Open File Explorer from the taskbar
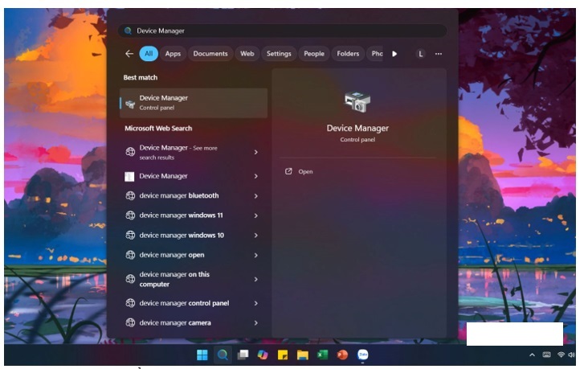Viewport: 588px width, 369px height. pyautogui.click(x=303, y=355)
